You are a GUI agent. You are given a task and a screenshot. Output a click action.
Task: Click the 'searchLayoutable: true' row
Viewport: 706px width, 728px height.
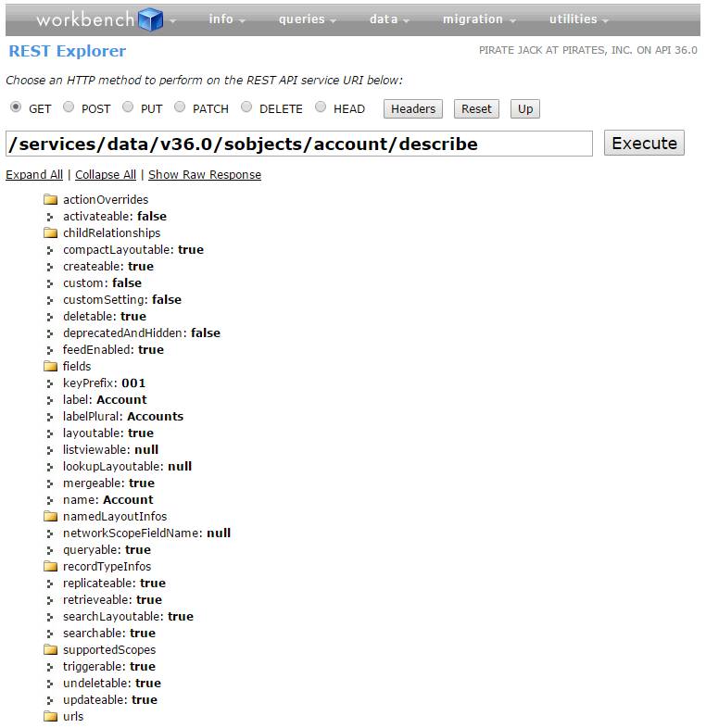point(128,617)
